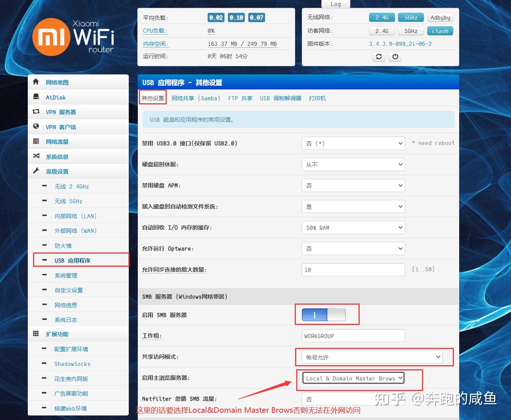This screenshot has height=420, width=511.
Task: Click the 内存空闲 link
Action: pyautogui.click(x=155, y=44)
